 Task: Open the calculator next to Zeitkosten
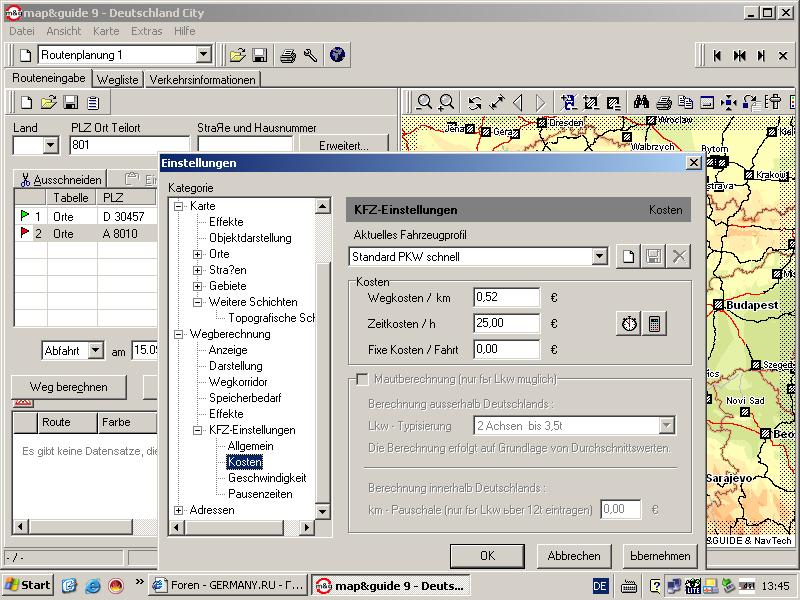[x=654, y=323]
